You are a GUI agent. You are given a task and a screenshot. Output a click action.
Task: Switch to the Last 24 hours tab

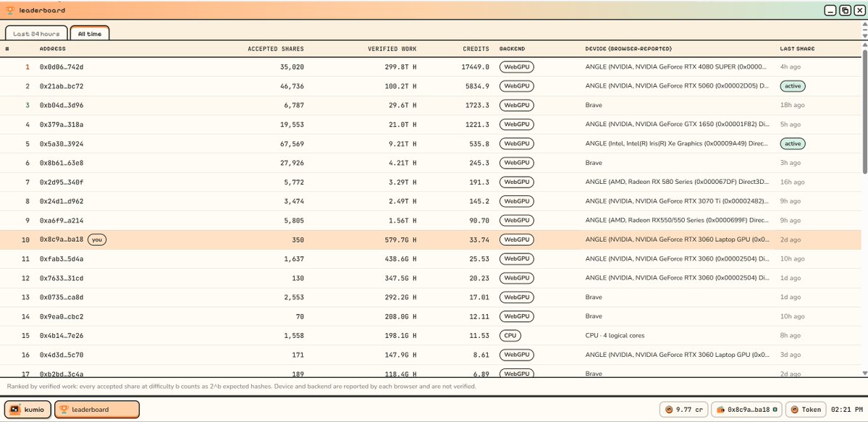pyautogui.click(x=36, y=33)
